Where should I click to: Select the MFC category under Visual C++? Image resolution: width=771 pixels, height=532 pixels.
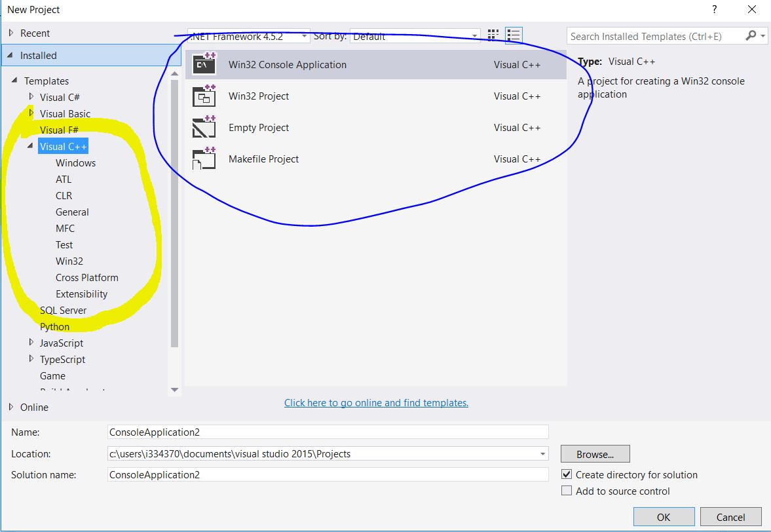65,228
